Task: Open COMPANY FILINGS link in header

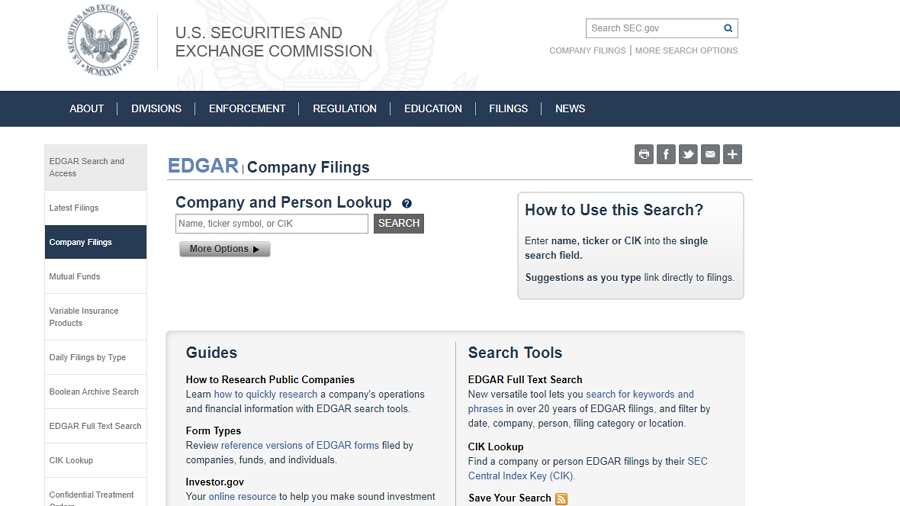Action: [x=587, y=50]
